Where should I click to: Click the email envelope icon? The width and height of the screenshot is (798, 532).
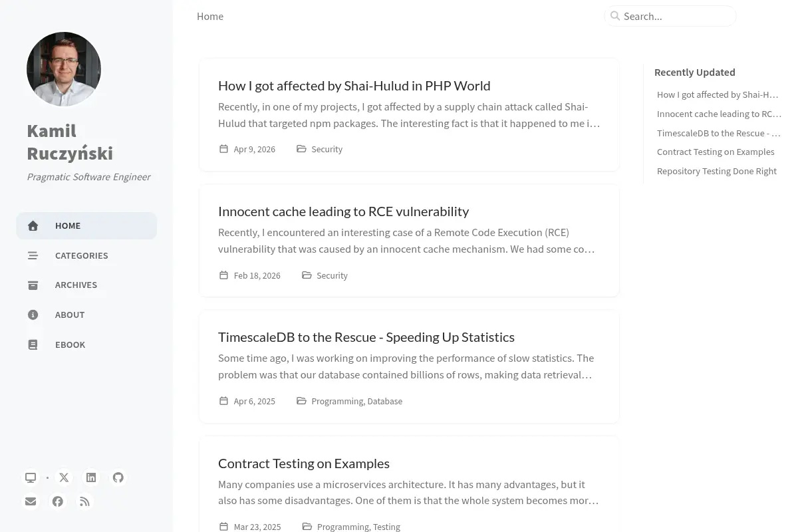click(x=31, y=501)
